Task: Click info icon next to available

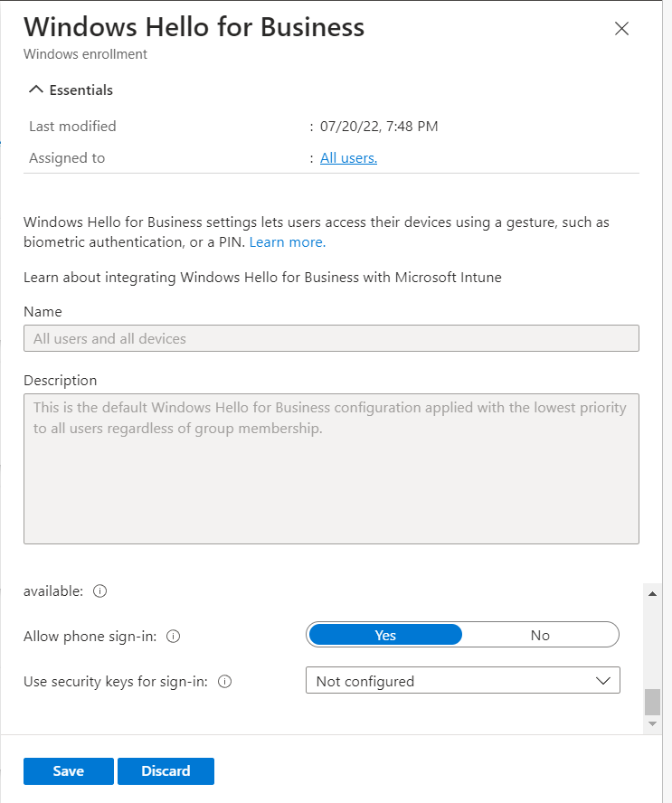Action: click(x=99, y=591)
